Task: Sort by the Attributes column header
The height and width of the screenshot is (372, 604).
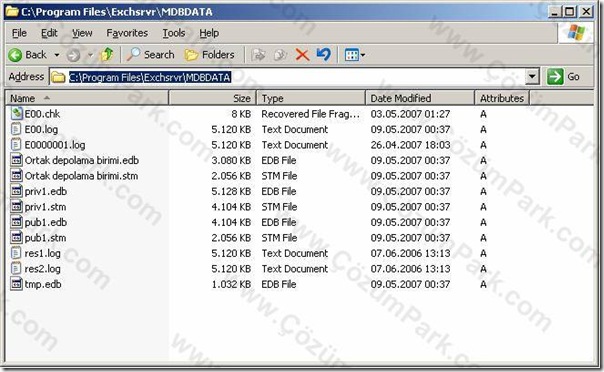Action: tap(502, 98)
